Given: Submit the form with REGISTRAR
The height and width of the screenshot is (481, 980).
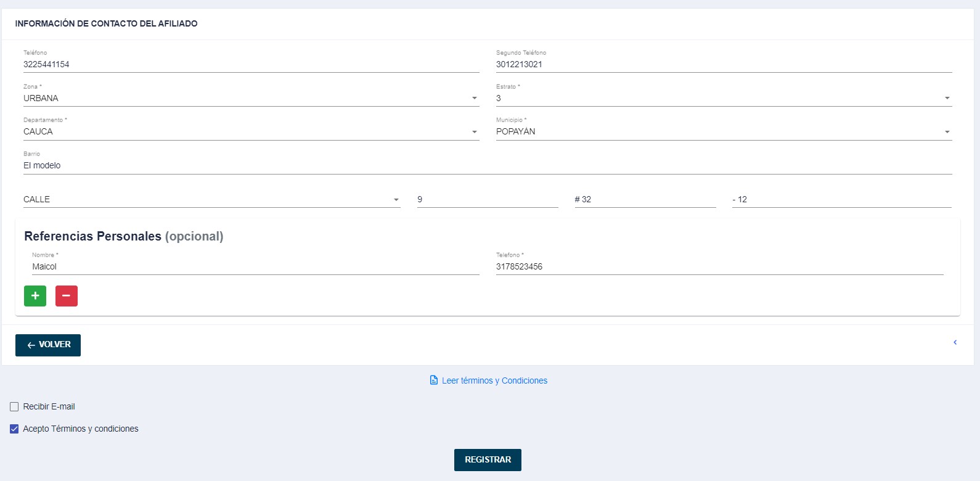Looking at the screenshot, I should coord(488,460).
